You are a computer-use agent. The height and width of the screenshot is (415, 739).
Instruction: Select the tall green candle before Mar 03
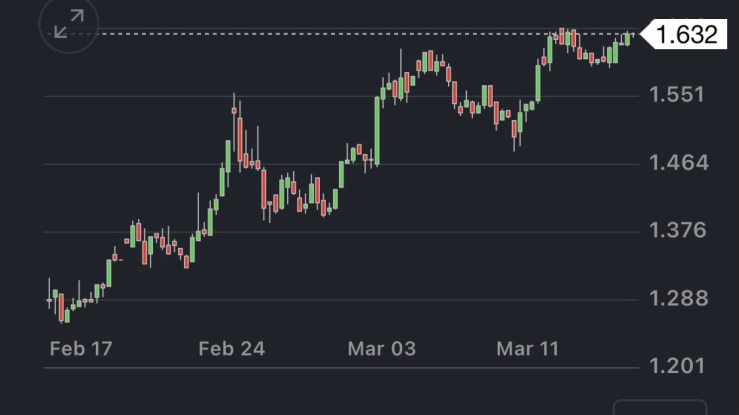[377, 128]
